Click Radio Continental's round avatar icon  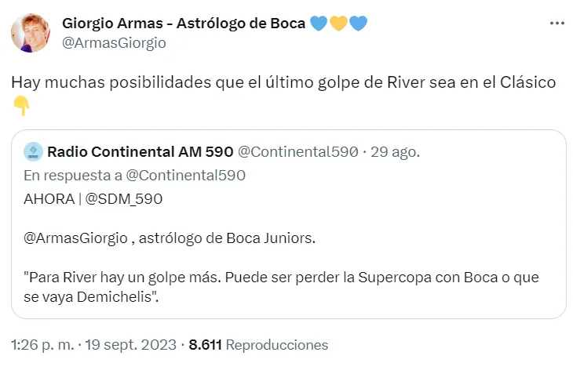pos(33,151)
